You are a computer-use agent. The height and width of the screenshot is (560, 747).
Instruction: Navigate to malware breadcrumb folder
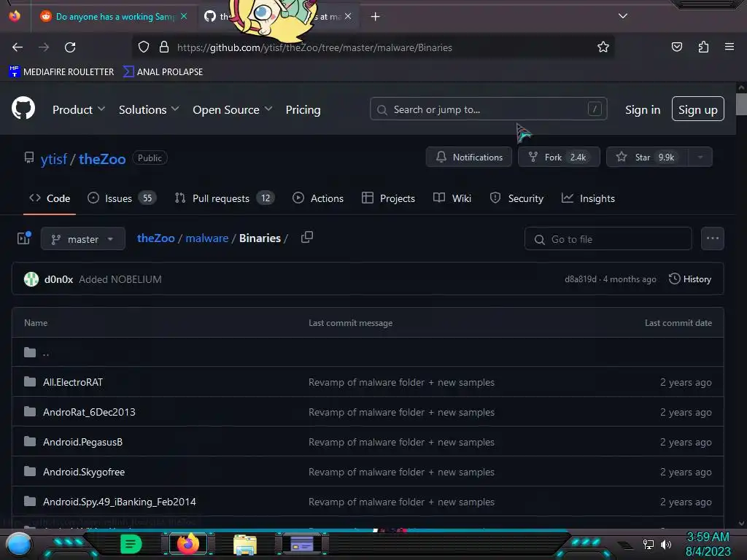[x=206, y=238]
